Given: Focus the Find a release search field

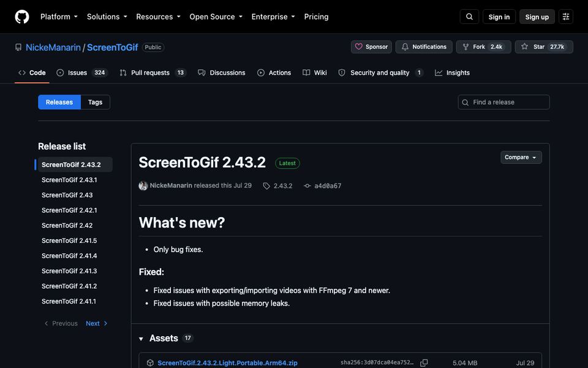Looking at the screenshot, I should (503, 102).
